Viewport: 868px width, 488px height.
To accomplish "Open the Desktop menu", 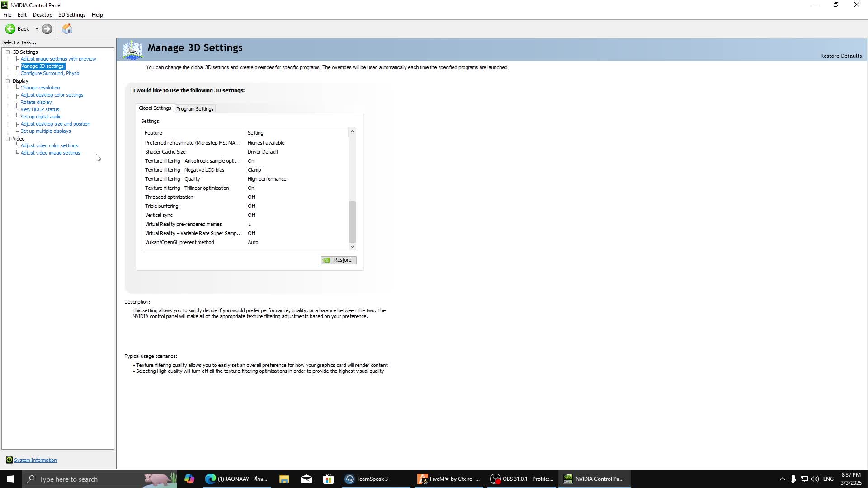I will (x=42, y=15).
